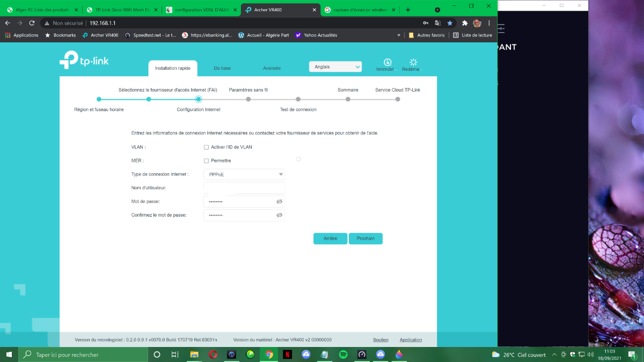The image size is (644, 362).
Task: Click the Redémarrer (reboot) icon
Action: pyautogui.click(x=413, y=63)
